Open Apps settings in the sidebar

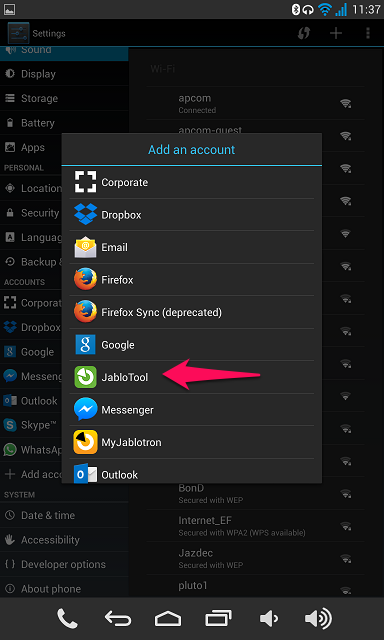31,147
